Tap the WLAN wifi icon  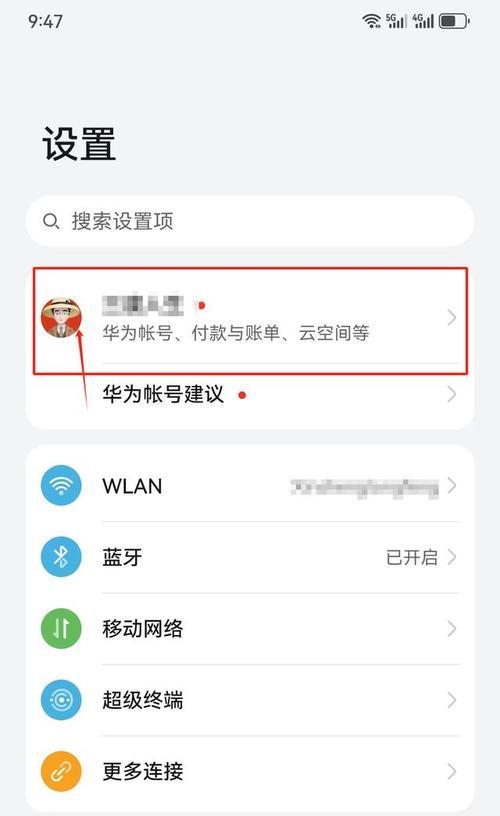(x=61, y=486)
